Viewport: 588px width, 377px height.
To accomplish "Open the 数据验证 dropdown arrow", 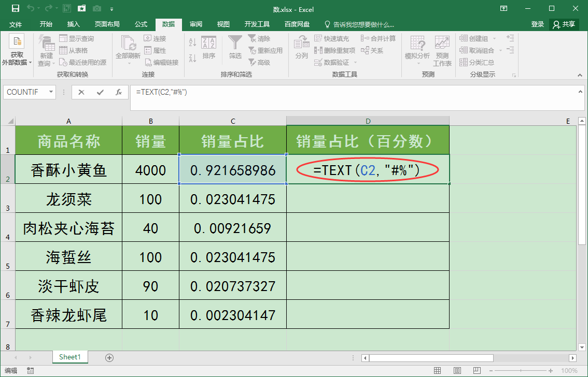I will pos(355,62).
